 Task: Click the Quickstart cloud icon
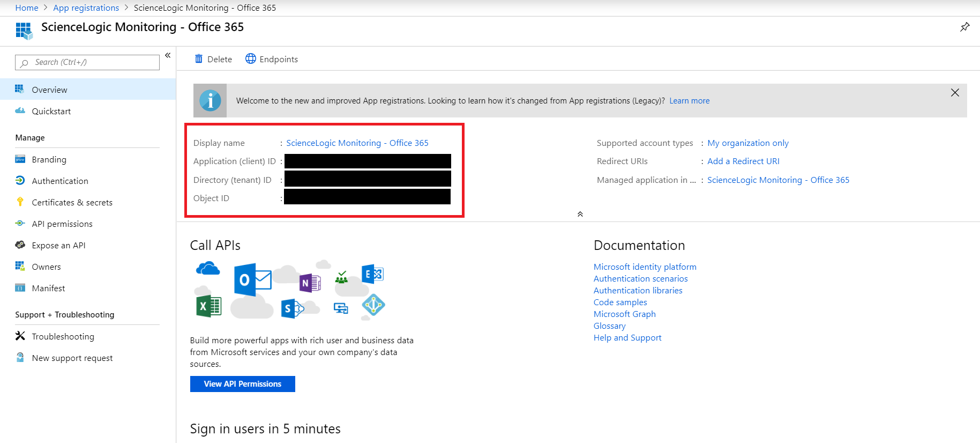point(20,110)
